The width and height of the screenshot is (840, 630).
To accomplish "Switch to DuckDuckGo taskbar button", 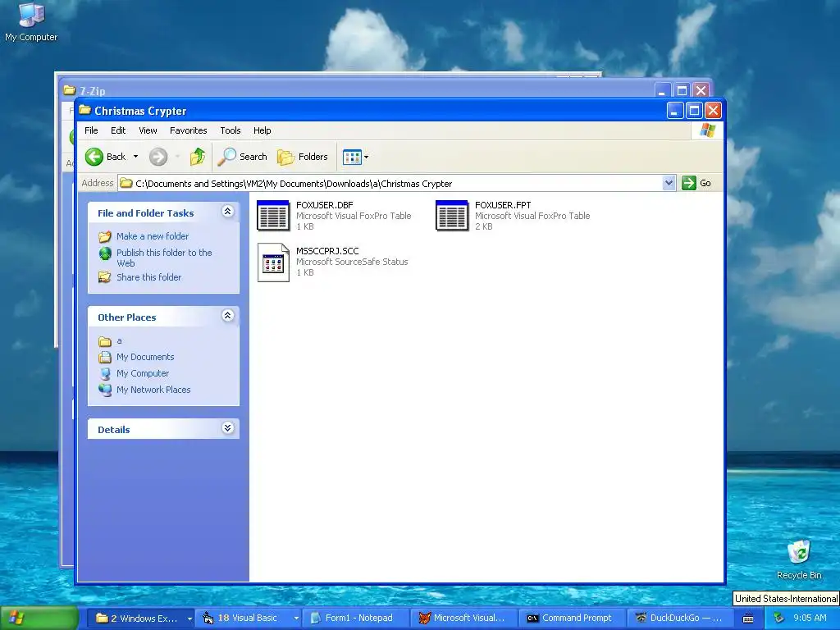I will click(x=679, y=618).
